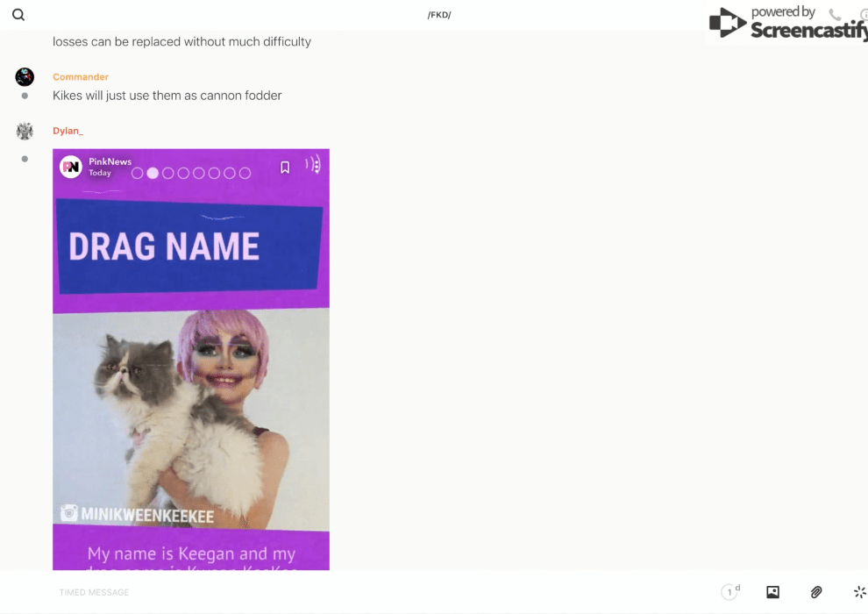
Task: Open Dylan_ username link
Action: point(68,131)
